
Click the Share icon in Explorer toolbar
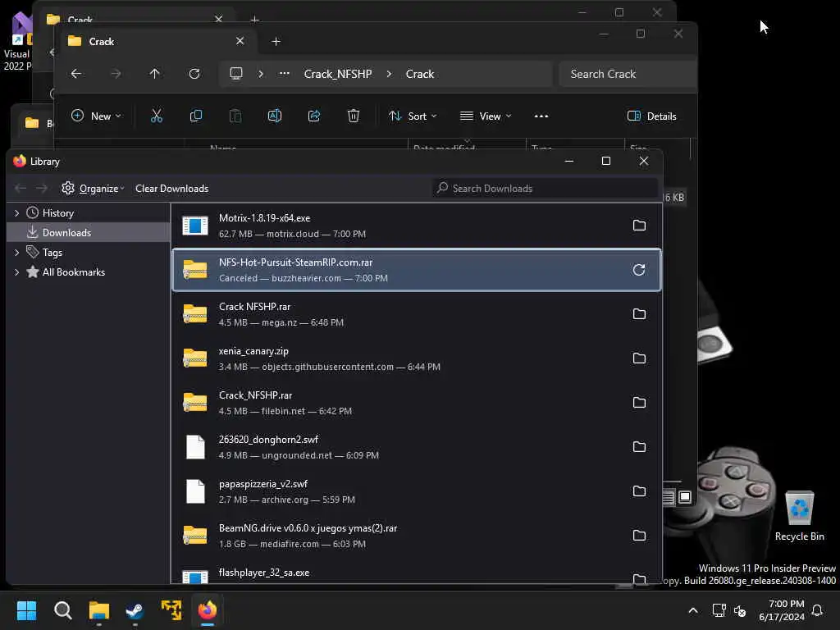pyautogui.click(x=314, y=116)
